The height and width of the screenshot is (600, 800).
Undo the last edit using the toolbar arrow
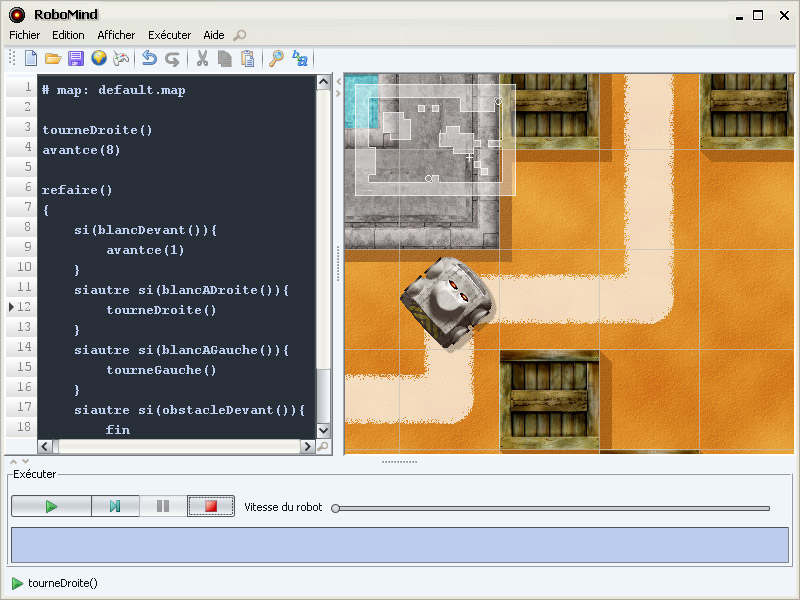tap(149, 59)
